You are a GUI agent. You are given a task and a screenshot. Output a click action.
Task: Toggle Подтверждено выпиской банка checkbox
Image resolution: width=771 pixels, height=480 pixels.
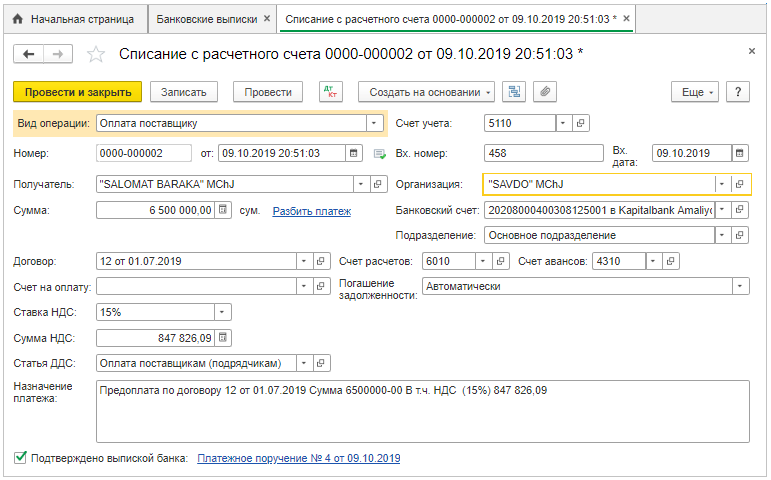20,458
